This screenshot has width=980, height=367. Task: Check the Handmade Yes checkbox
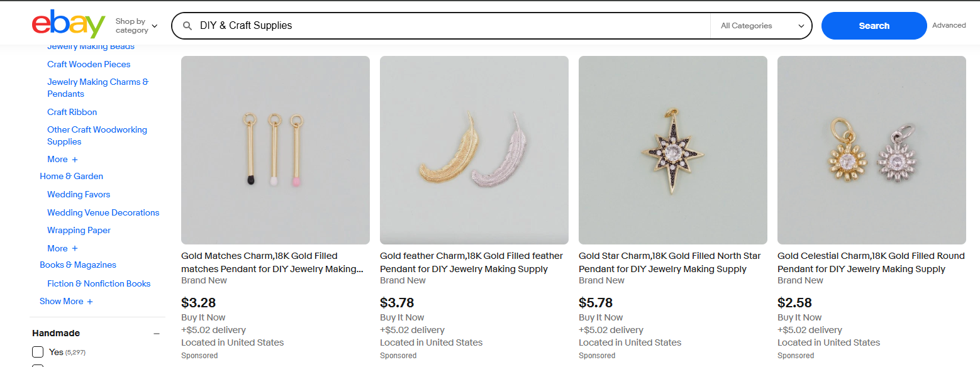[38, 352]
